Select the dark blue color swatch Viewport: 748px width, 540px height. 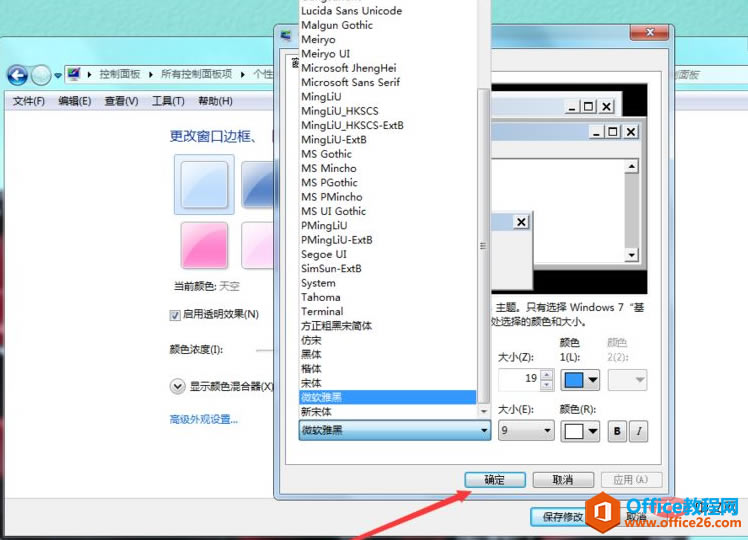click(257, 184)
